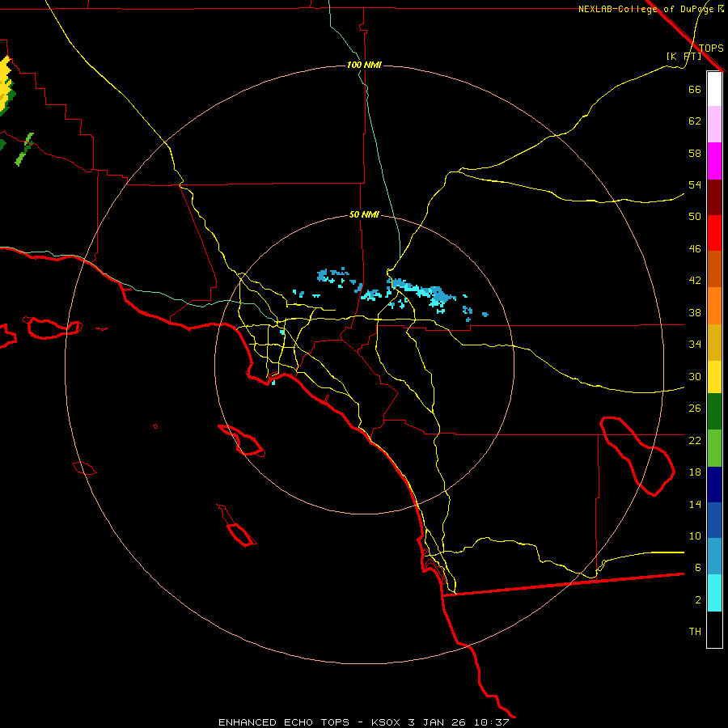Screen dimensions: 728x728
Task: Click the black TH threshold swatch
Action: [x=714, y=629]
